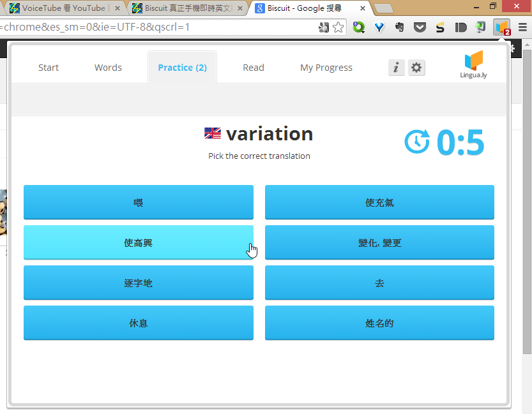Click the translate icon in address bar

[x=324, y=27]
